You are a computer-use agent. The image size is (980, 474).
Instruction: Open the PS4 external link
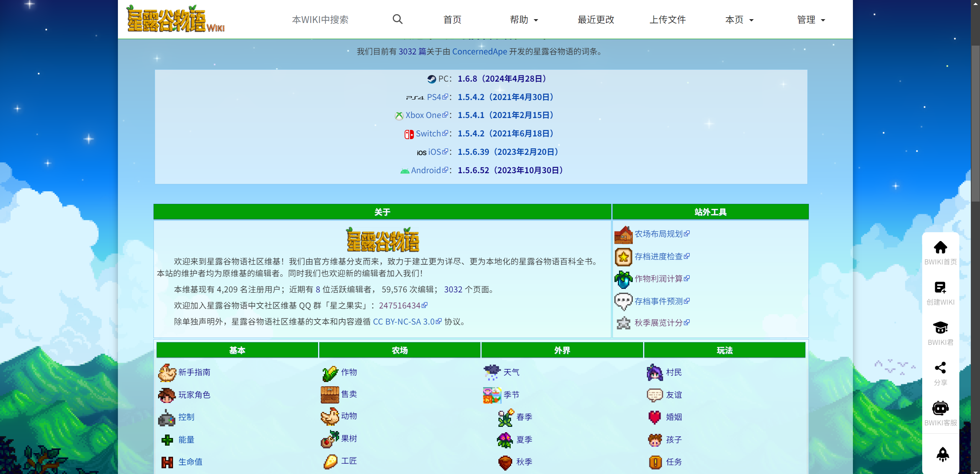tap(437, 97)
